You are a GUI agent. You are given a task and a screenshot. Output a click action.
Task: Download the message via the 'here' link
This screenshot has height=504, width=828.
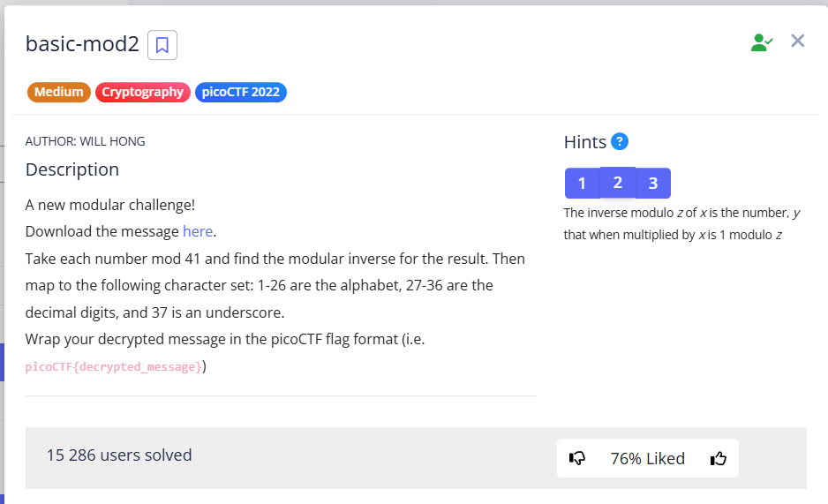pyautogui.click(x=198, y=231)
